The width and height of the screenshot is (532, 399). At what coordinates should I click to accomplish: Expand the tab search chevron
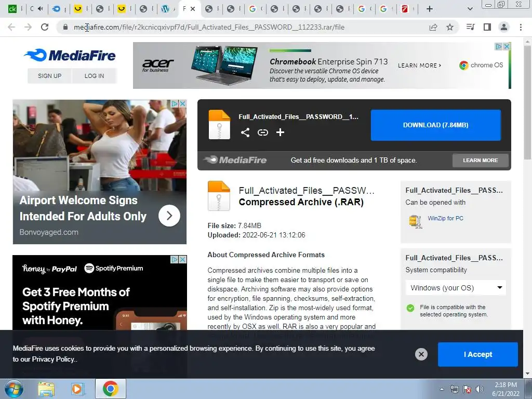click(470, 9)
